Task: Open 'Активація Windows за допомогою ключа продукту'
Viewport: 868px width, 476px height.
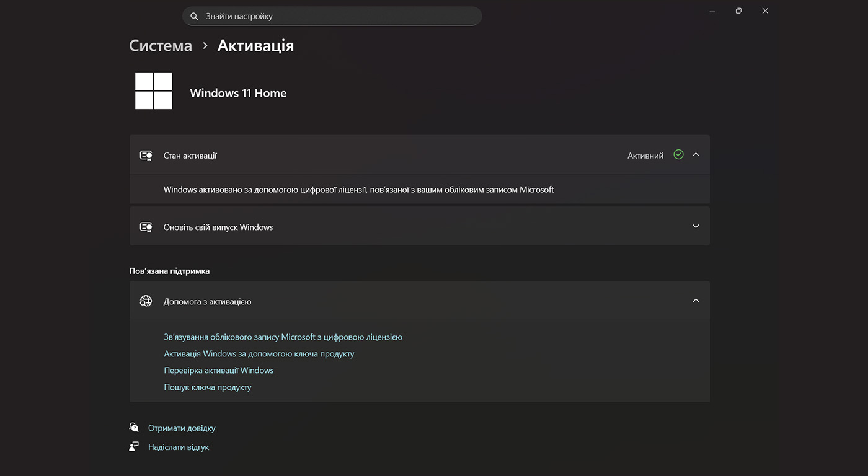Action: pos(259,354)
